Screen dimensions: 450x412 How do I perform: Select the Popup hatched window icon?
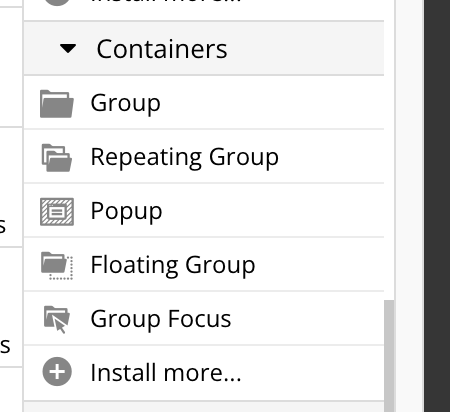coord(57,212)
